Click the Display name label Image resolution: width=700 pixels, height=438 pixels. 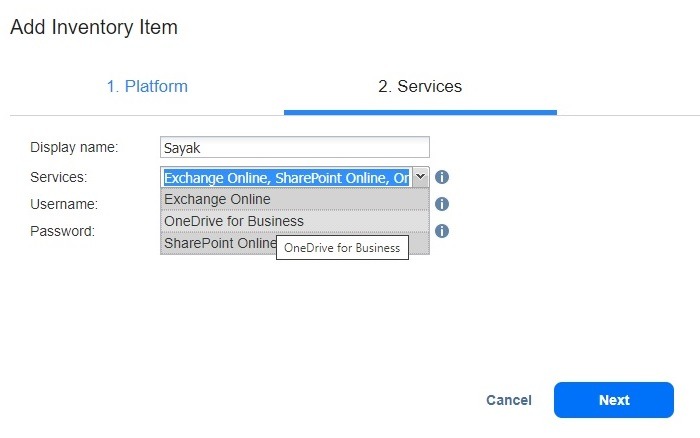(74, 147)
